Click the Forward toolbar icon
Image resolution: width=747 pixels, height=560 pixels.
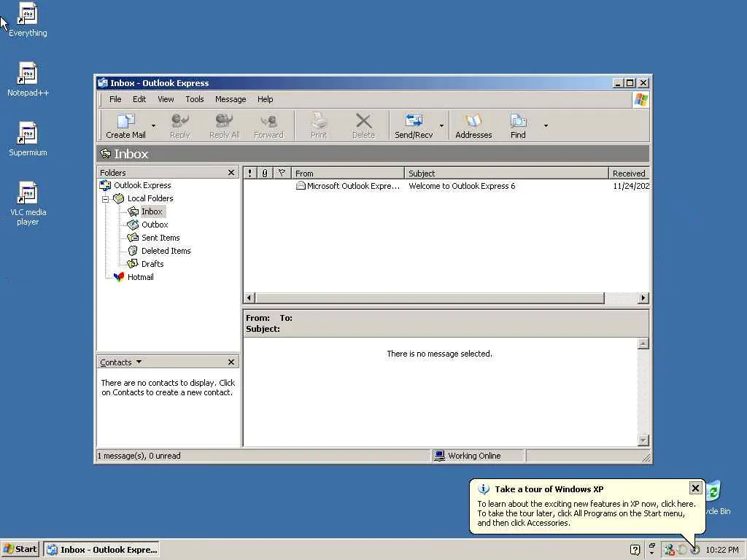[268, 125]
